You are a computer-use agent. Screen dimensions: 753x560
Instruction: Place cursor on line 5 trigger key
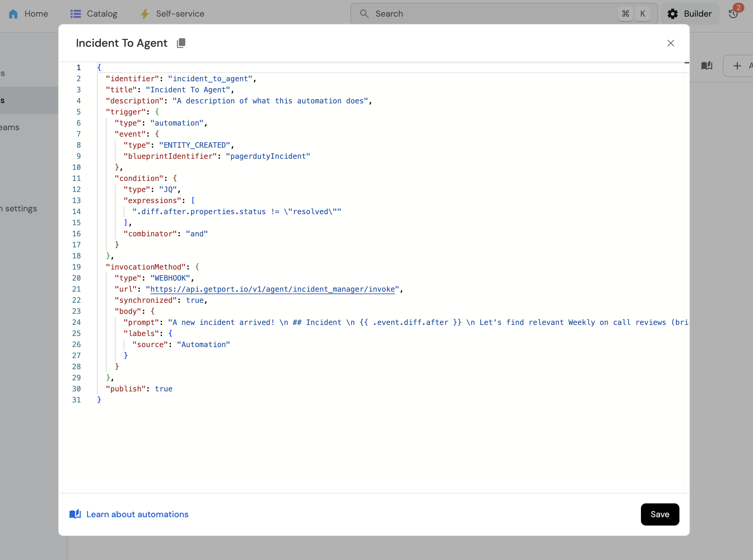tap(126, 112)
